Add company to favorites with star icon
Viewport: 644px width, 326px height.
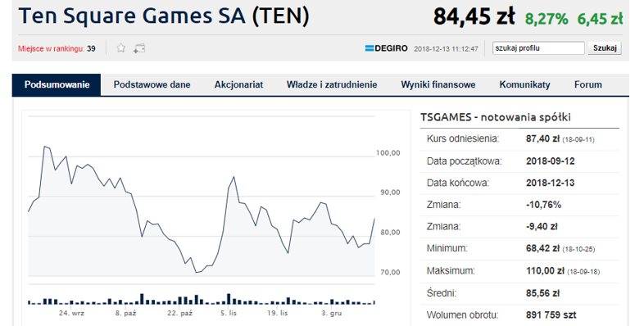(x=120, y=48)
